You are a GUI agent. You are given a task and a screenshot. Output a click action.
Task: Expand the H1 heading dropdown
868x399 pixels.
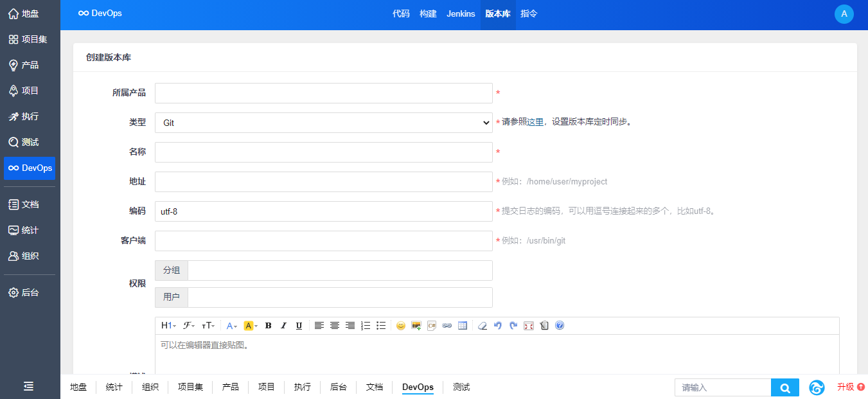(x=168, y=326)
